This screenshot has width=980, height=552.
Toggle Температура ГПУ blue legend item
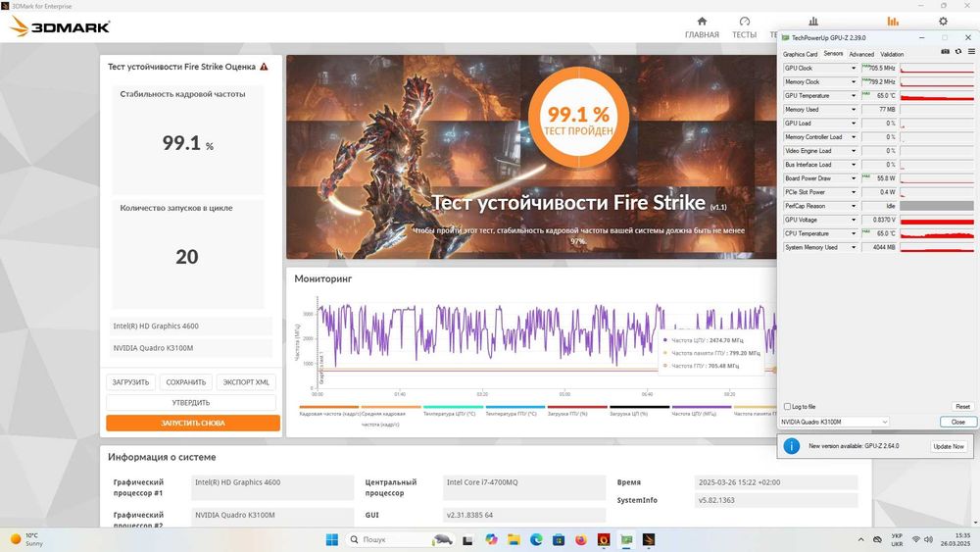[x=515, y=410]
